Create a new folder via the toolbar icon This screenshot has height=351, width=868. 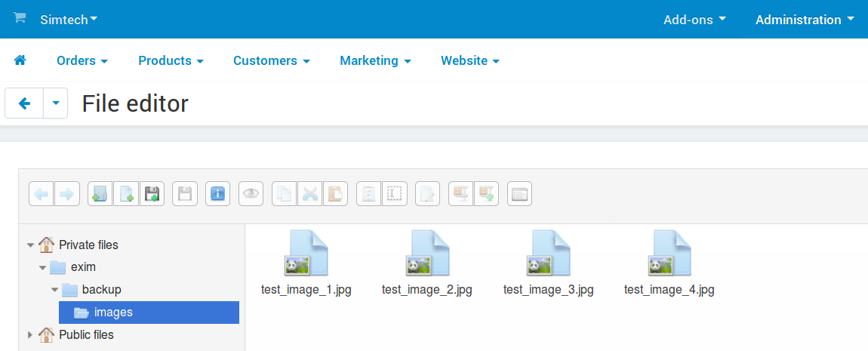(100, 194)
